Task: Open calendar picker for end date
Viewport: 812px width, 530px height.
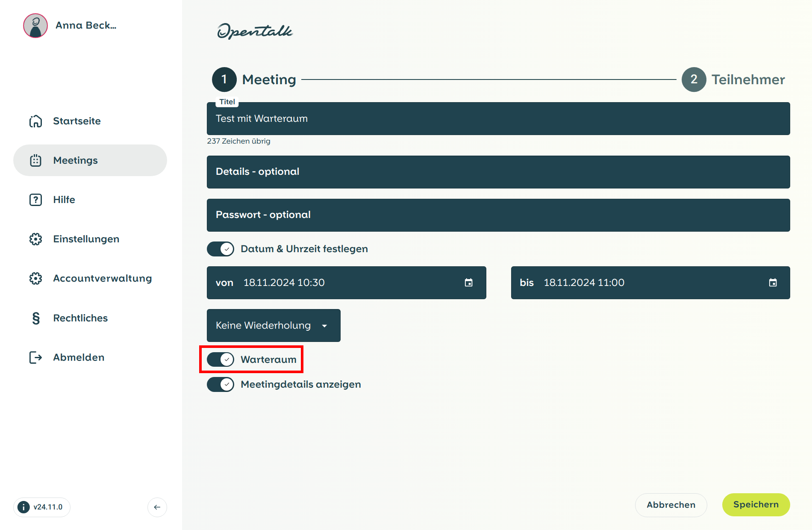Action: (773, 283)
